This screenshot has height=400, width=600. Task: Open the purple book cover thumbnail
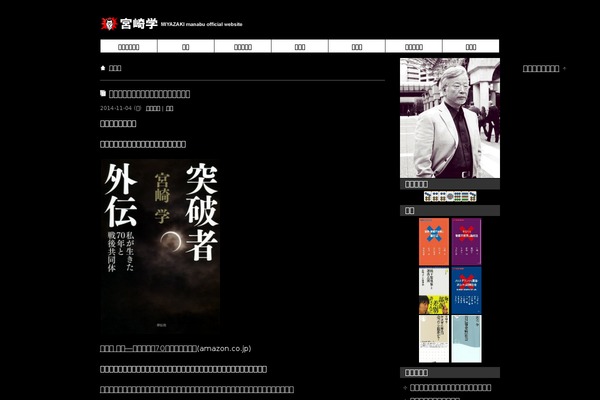tap(466, 242)
